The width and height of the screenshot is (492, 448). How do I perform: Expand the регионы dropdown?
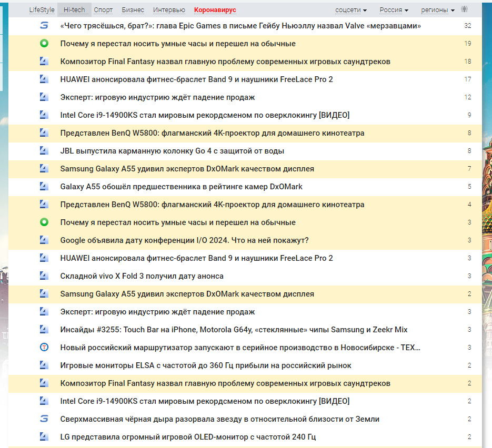coord(438,10)
